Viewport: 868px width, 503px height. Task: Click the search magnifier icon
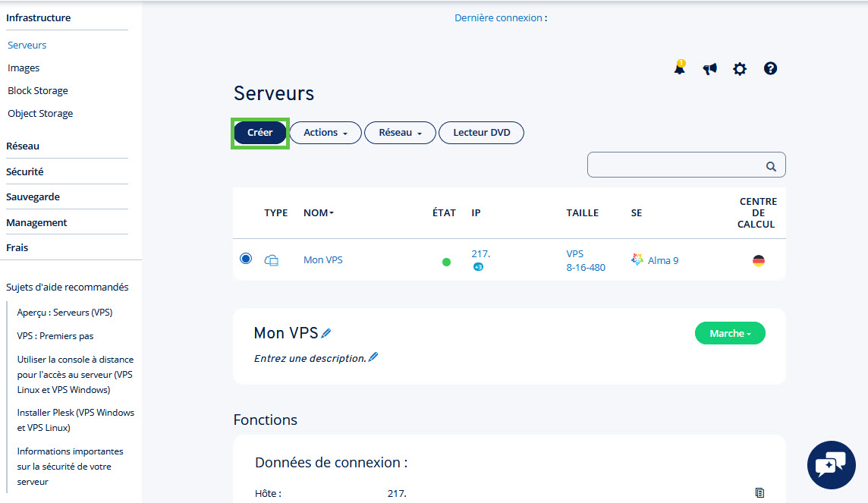771,166
